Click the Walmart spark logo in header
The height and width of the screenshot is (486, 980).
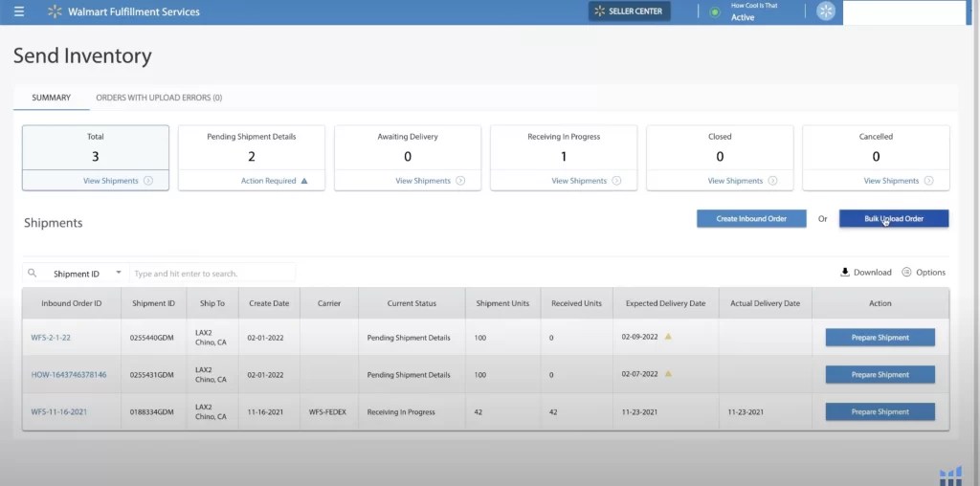tap(55, 11)
